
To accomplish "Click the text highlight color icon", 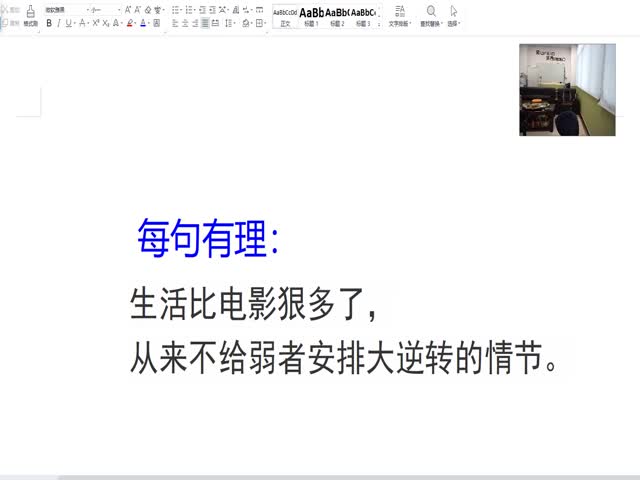I will click(131, 22).
